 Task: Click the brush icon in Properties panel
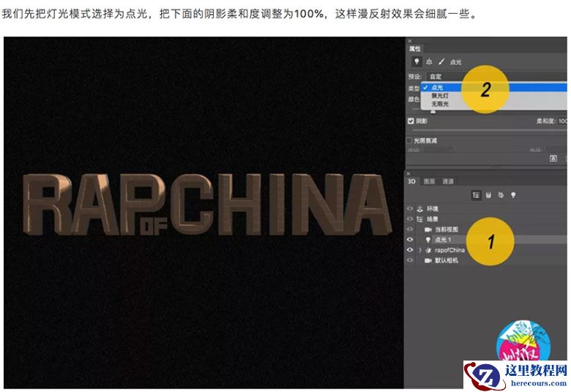441,61
